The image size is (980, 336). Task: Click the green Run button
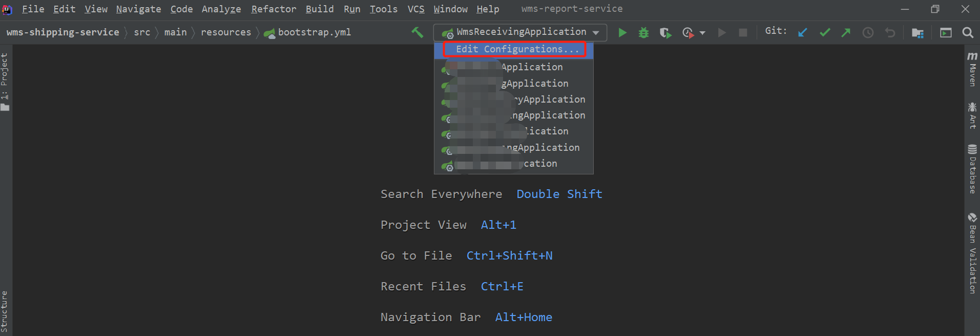point(622,33)
